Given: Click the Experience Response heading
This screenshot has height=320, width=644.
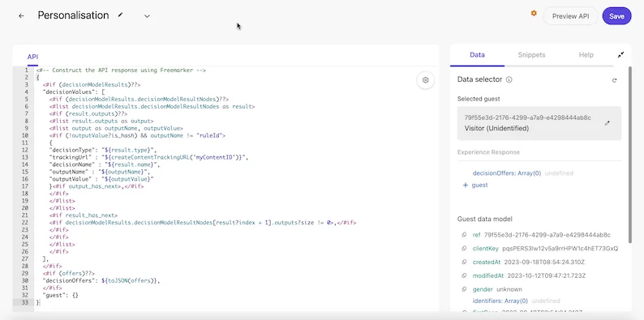Looking at the screenshot, I should click(488, 152).
